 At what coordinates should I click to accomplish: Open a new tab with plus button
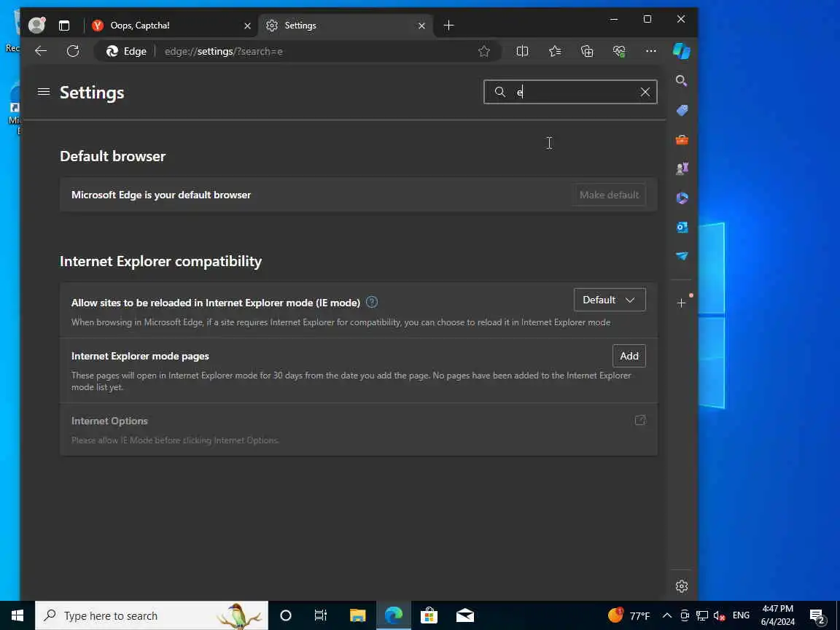[x=449, y=26]
